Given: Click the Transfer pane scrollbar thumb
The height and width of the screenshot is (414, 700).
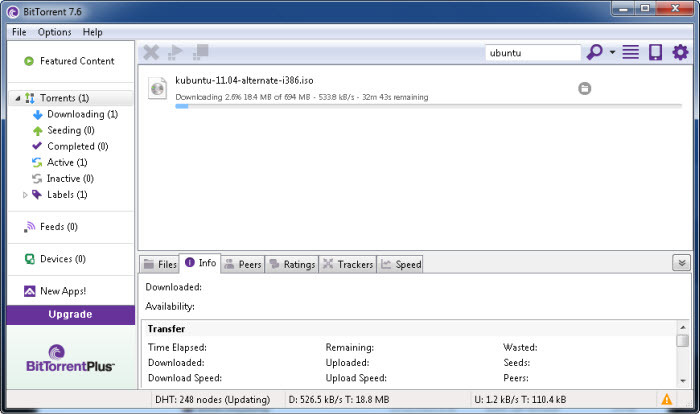Looking at the screenshot, I should 683,340.
